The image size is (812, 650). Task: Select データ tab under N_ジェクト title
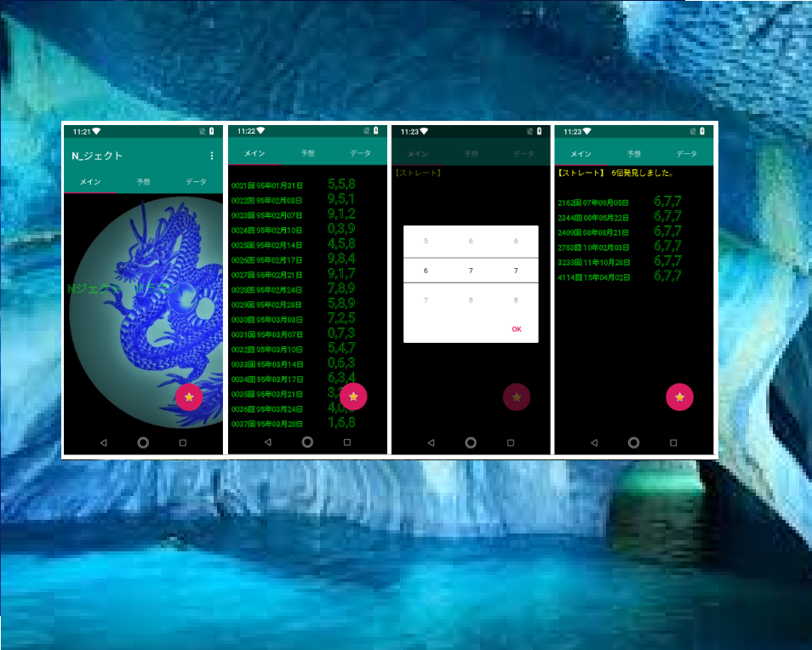pyautogui.click(x=197, y=182)
